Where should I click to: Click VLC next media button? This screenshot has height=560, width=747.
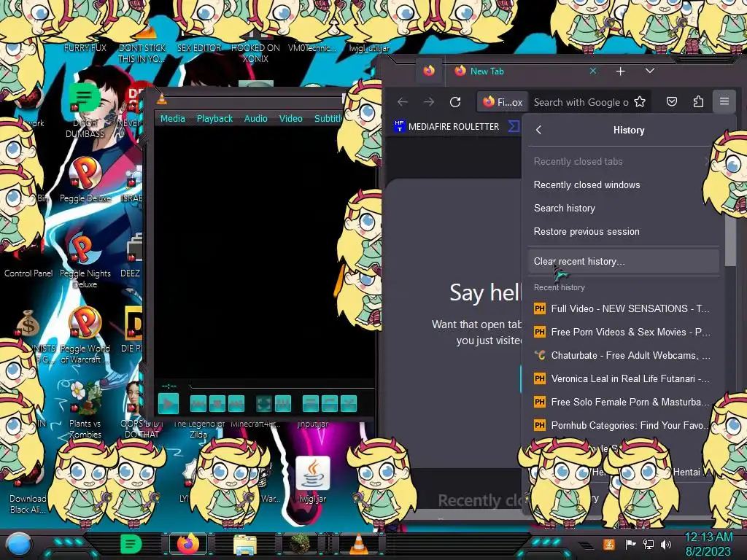(x=236, y=404)
